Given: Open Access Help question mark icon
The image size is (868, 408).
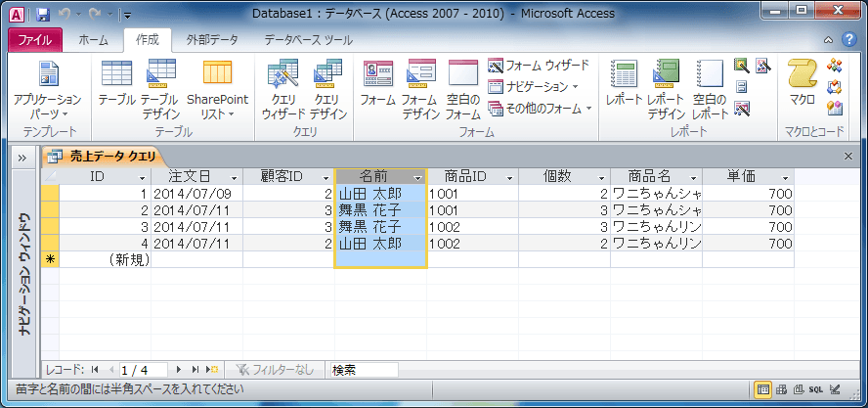Looking at the screenshot, I should point(848,40).
